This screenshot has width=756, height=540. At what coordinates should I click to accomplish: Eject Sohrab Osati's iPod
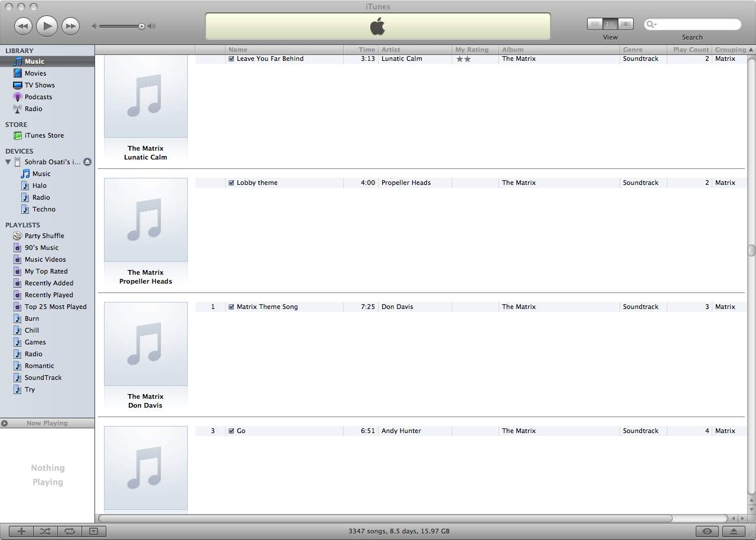[87, 161]
